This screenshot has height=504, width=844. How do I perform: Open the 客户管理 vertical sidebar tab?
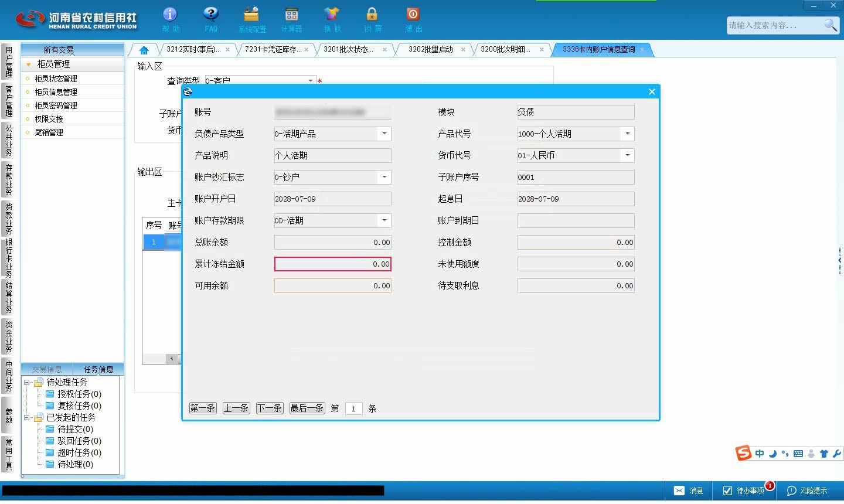point(8,101)
